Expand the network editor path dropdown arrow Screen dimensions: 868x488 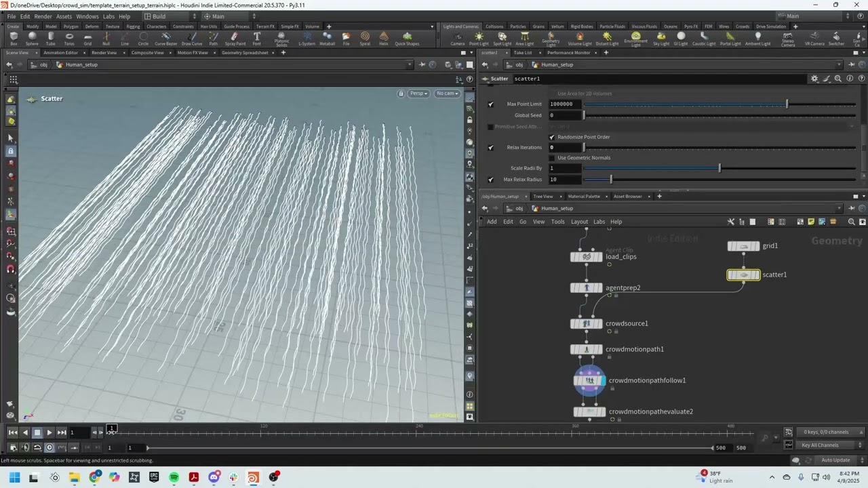840,209
